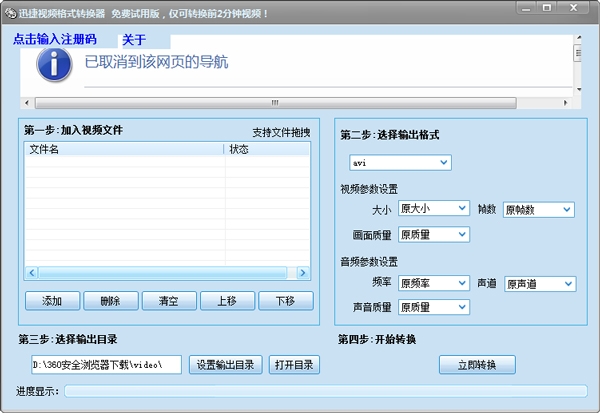Expand the 帧数 frame rate dropdown
600x413 pixels.
[x=538, y=209]
